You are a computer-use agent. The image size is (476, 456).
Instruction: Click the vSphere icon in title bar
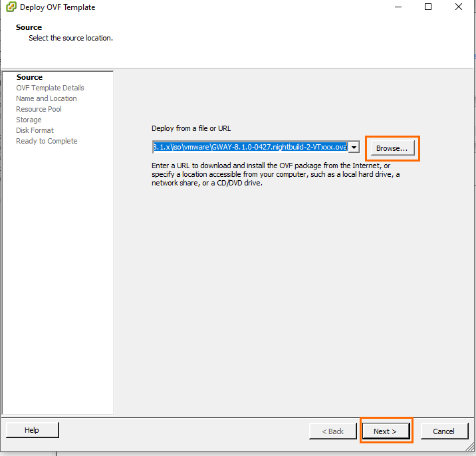coord(11,7)
